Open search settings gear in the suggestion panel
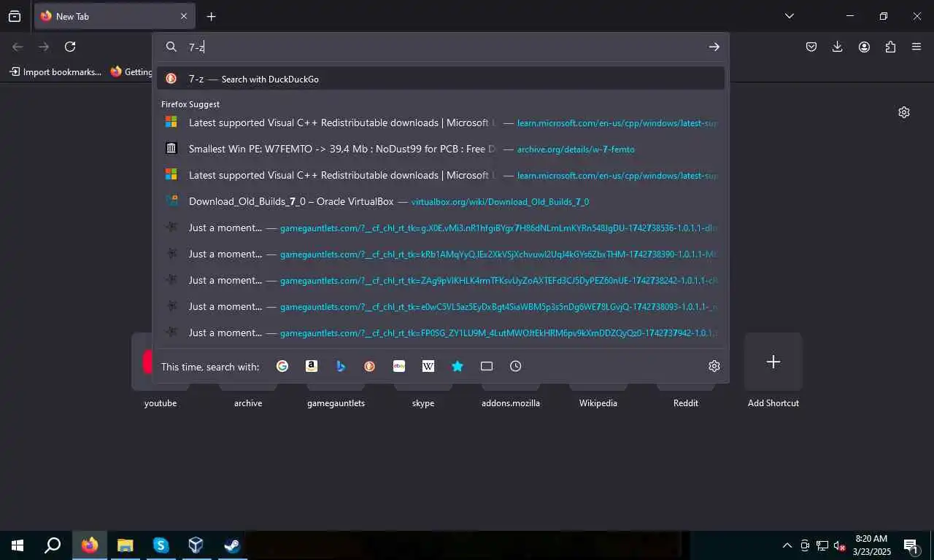The width and height of the screenshot is (934, 560). [714, 366]
